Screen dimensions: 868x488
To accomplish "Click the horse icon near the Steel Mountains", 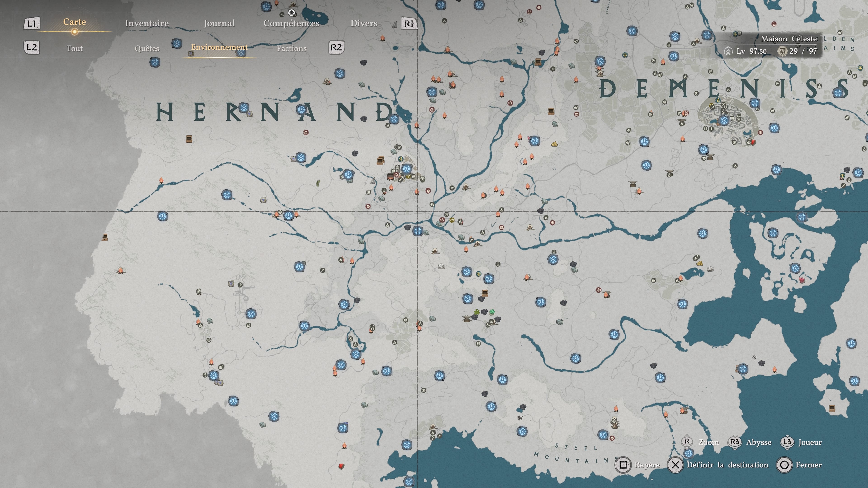I will tap(520, 419).
